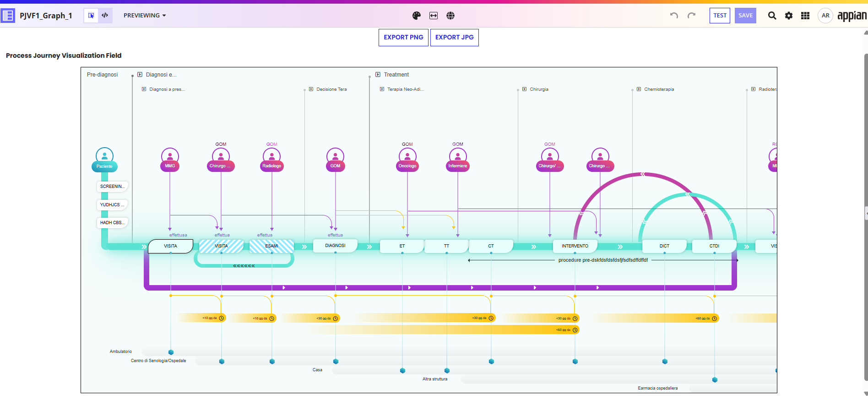Open the search tool
Image resolution: width=868 pixels, height=396 pixels.
[772, 16]
